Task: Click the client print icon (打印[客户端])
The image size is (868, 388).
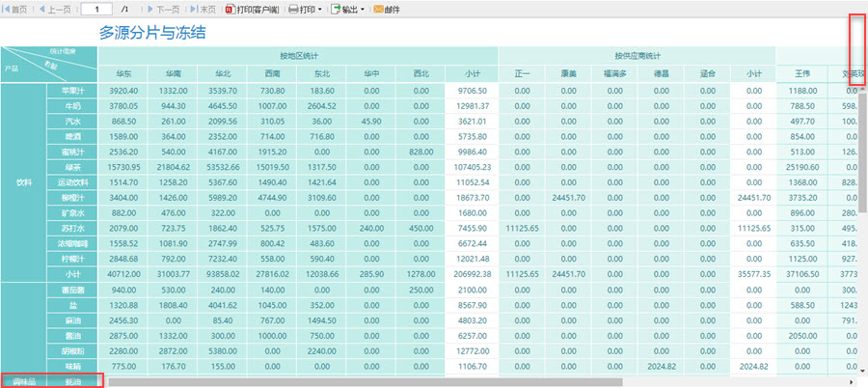Action: (x=231, y=10)
